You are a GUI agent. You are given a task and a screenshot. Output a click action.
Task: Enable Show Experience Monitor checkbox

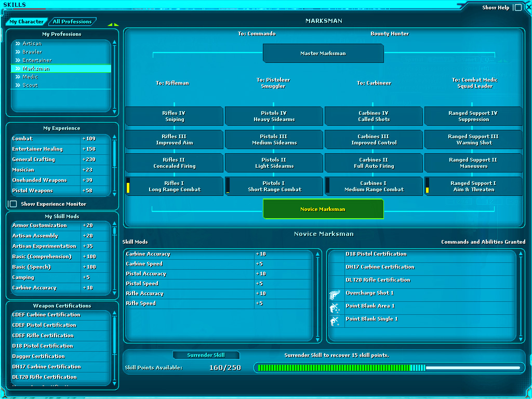(x=13, y=204)
